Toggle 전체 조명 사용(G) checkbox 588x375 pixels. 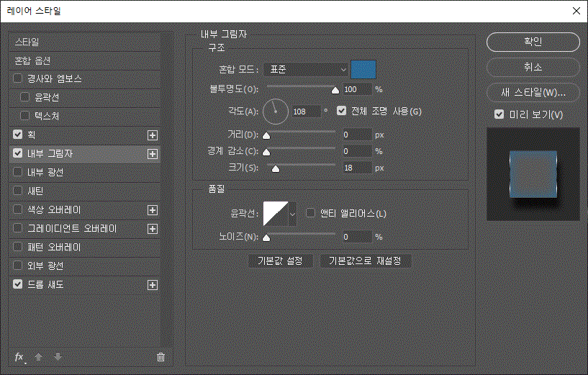pyautogui.click(x=341, y=111)
